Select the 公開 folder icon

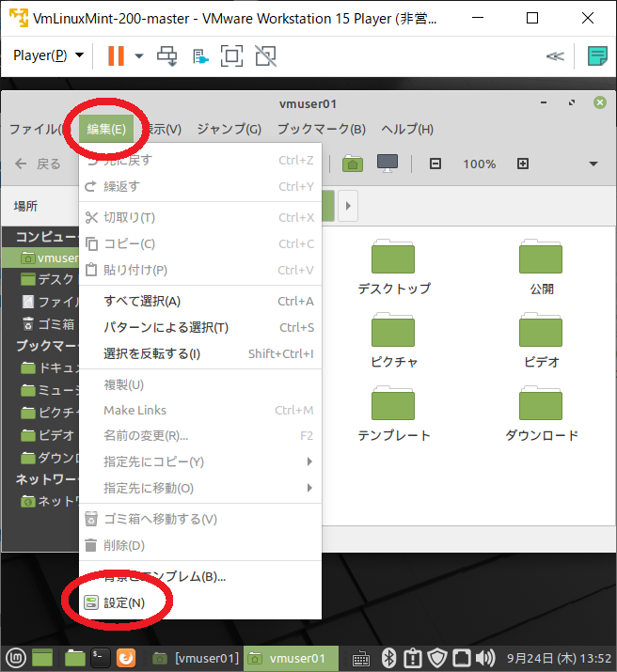(541, 257)
